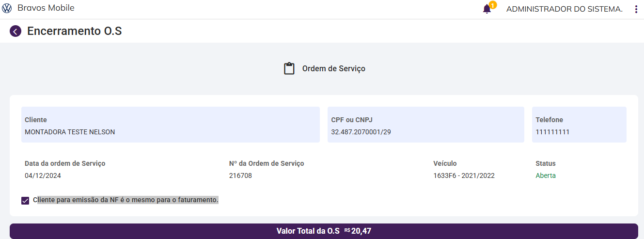Click the service order number 216708

pos(240,175)
